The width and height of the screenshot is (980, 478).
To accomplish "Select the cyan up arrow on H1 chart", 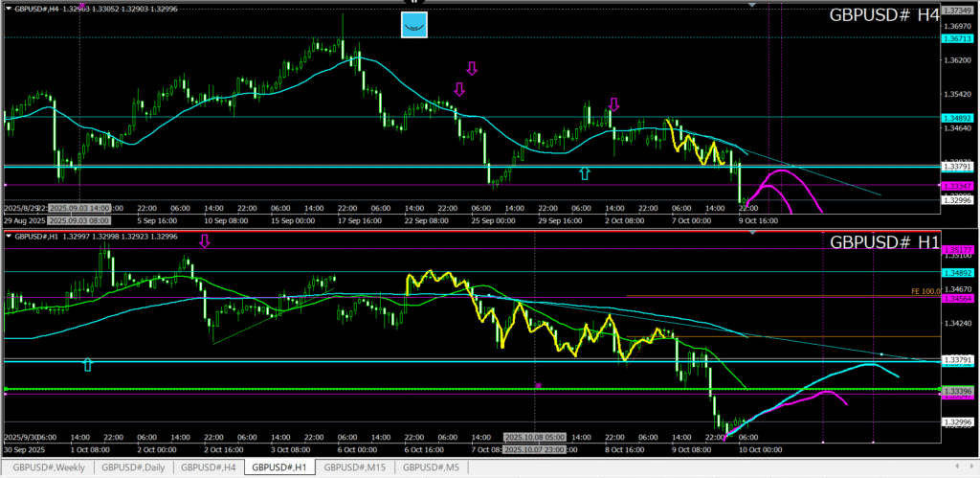I will click(88, 364).
